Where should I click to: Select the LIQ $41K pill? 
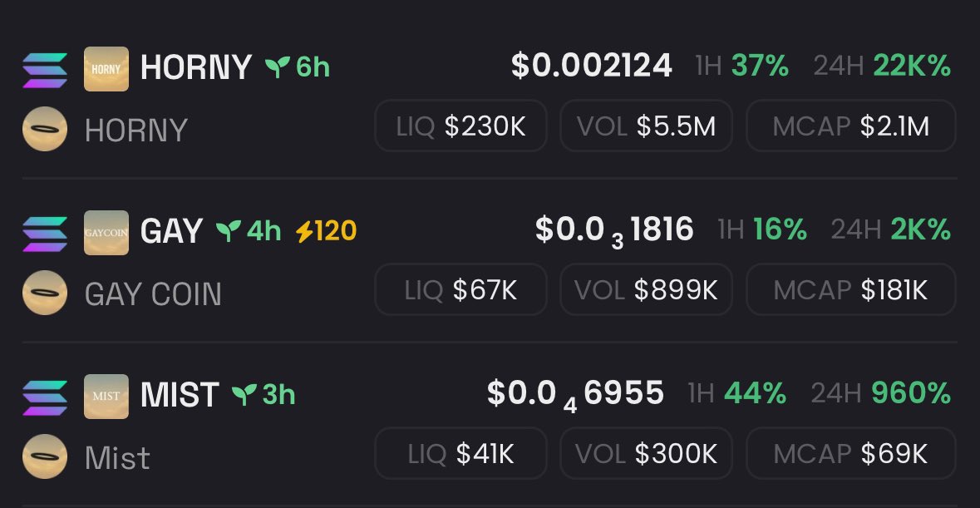[460, 453]
